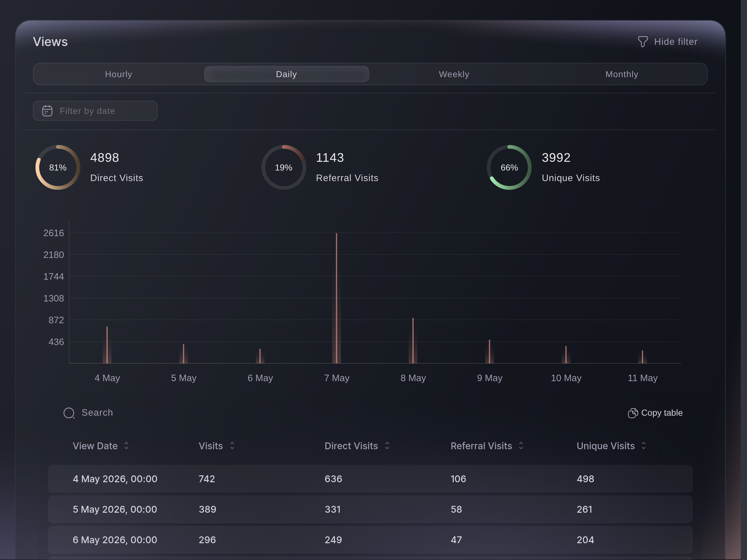This screenshot has width=747, height=560.
Task: Click the 2616 y-axis label
Action: (54, 233)
